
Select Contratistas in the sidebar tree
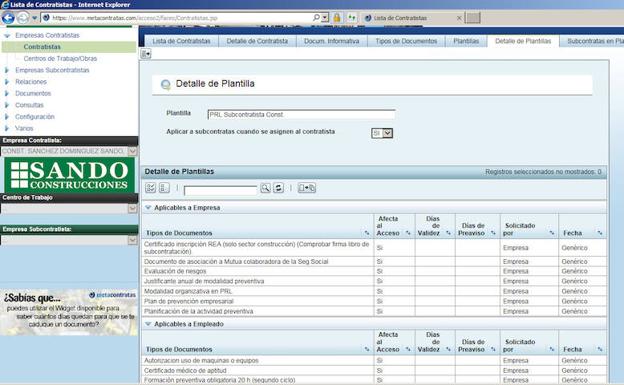point(42,47)
